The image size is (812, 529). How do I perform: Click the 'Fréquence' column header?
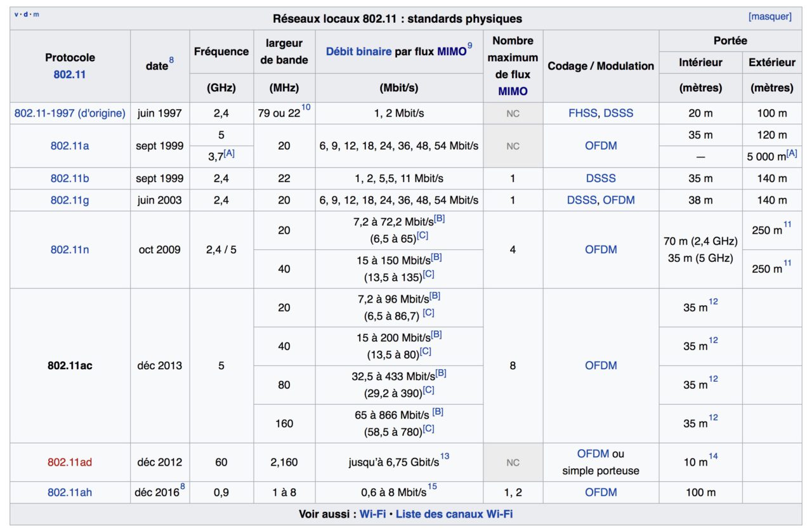coord(221,51)
